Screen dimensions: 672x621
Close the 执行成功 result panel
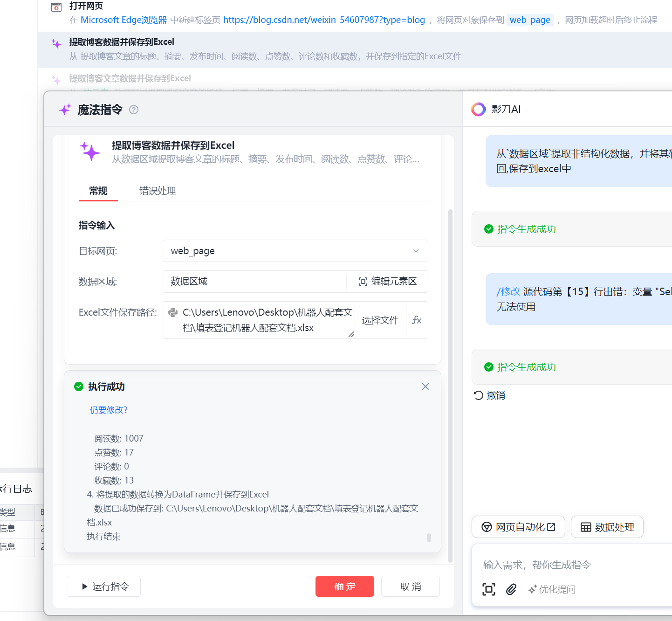click(425, 386)
